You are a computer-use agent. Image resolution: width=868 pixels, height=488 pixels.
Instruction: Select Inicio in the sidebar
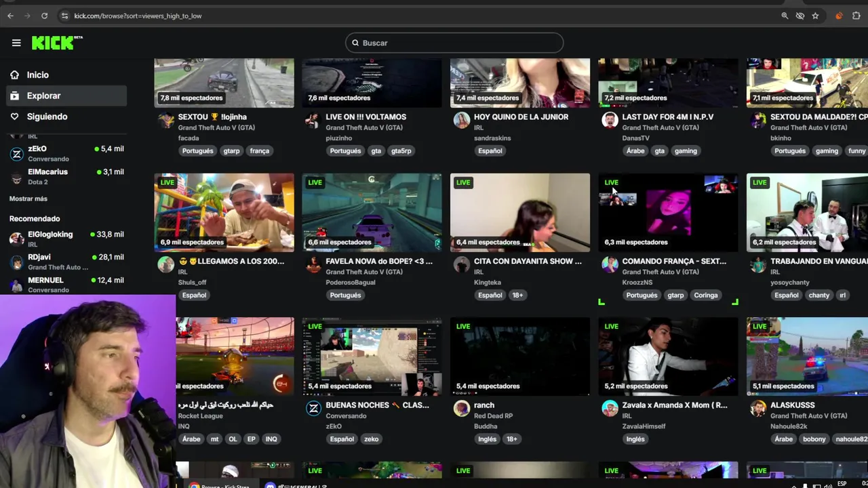(x=66, y=75)
